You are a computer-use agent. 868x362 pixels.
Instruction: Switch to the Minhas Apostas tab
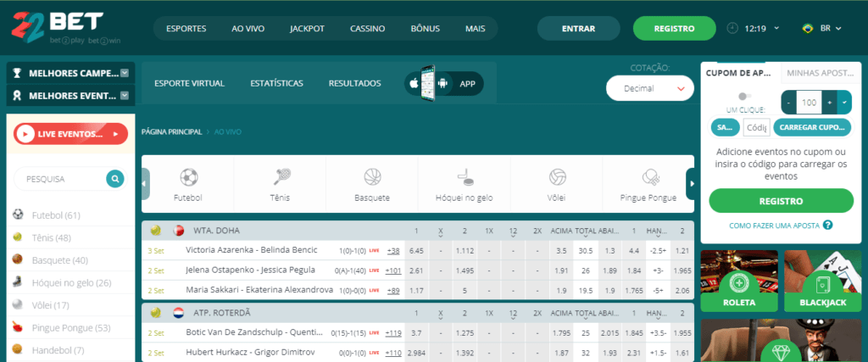coord(818,73)
